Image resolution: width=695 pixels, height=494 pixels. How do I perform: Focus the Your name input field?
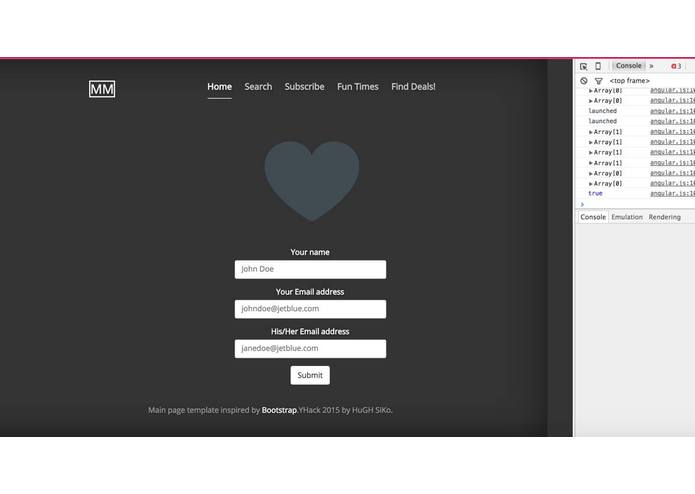coord(310,269)
